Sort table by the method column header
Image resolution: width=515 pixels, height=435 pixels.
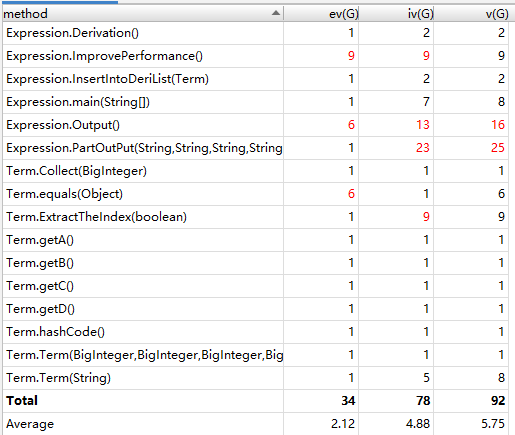[x=143, y=14]
